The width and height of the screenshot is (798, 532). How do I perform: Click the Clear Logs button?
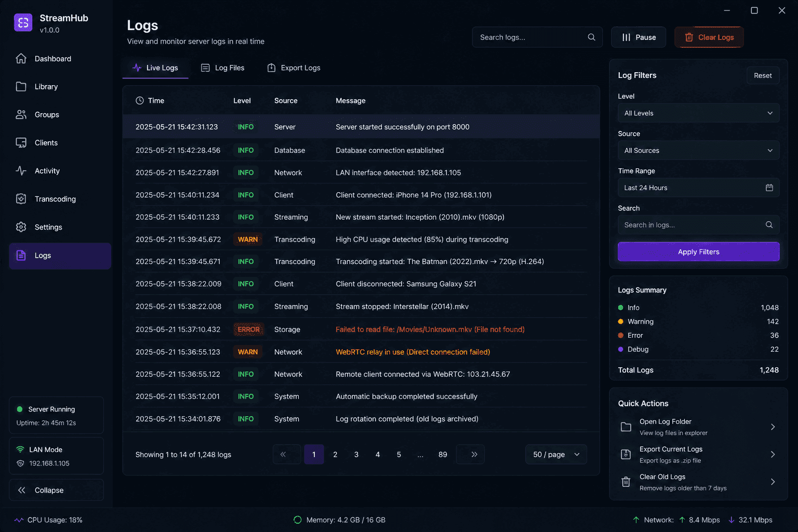coord(709,37)
